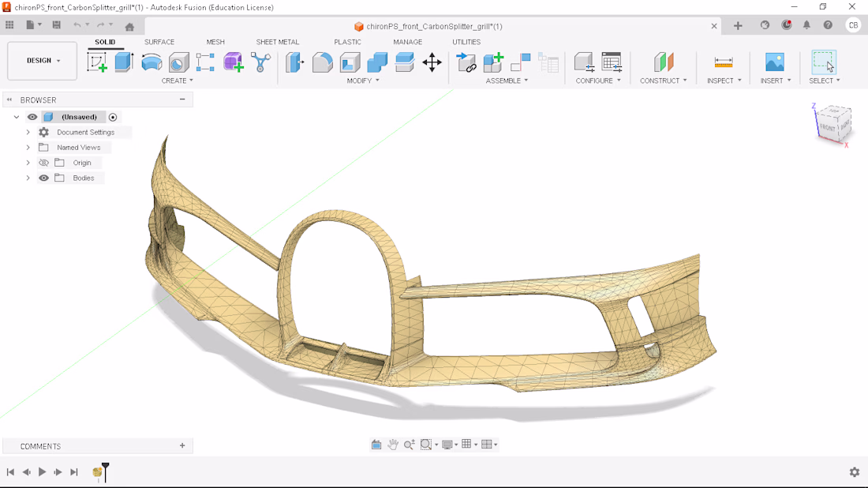Select the Create Sketch tool
This screenshot has width=868, height=488.
tap(97, 62)
